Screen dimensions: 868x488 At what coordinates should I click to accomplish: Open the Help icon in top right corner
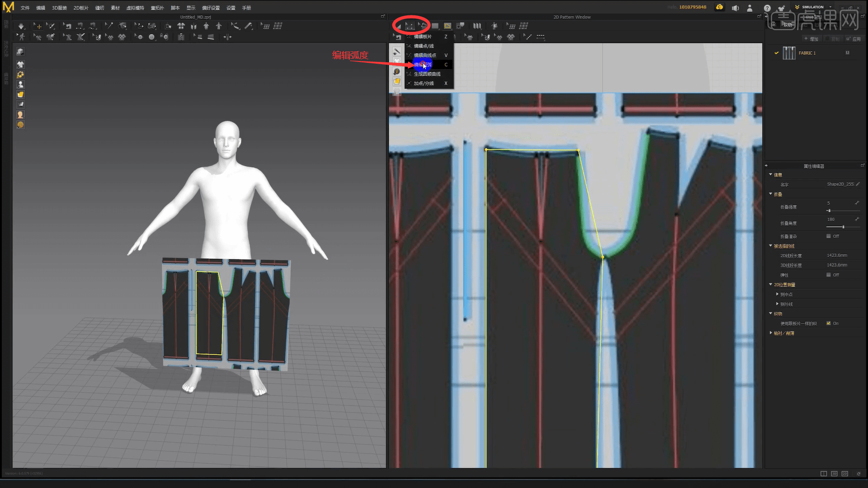(x=767, y=8)
